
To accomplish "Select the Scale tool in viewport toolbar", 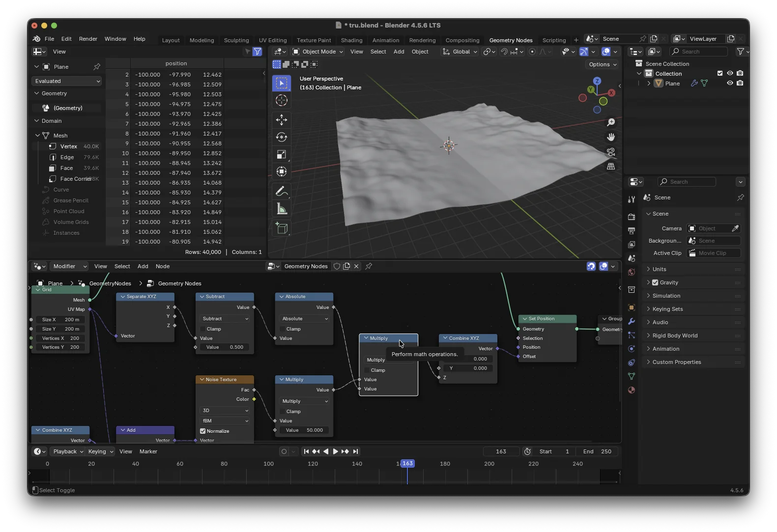I will (x=282, y=154).
